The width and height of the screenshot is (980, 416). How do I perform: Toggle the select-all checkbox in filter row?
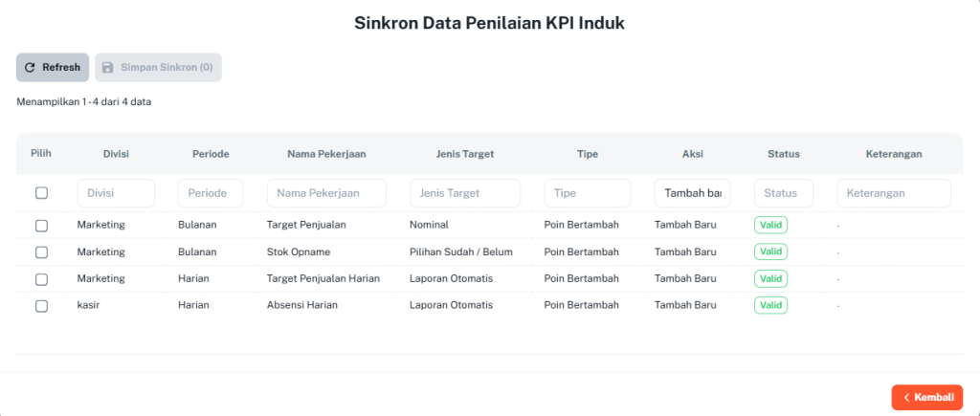(41, 193)
